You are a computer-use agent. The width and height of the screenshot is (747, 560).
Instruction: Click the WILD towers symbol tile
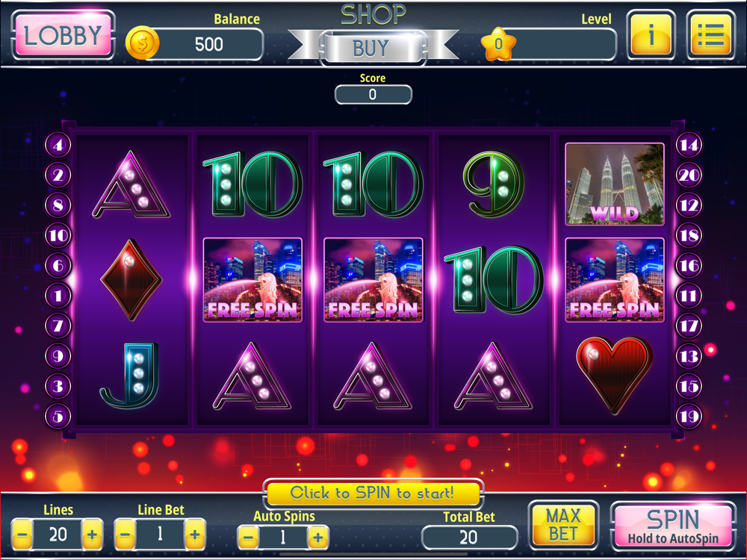pos(615,184)
